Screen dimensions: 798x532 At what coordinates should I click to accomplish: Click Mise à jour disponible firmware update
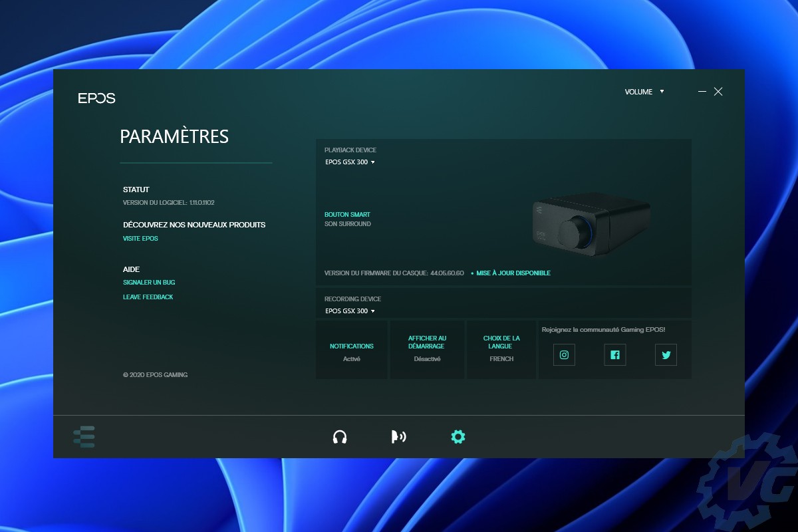point(513,273)
